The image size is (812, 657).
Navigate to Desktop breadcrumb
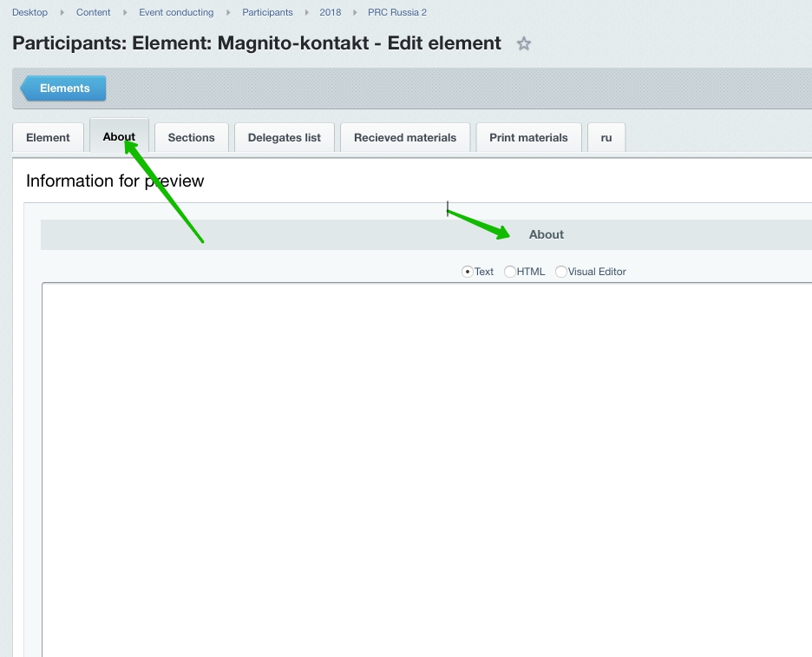(29, 12)
